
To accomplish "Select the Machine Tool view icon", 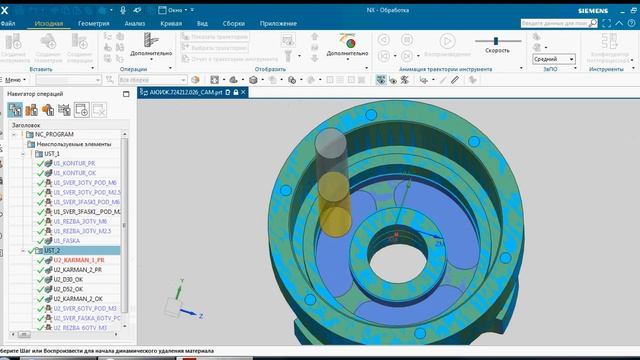I will click(x=31, y=110).
